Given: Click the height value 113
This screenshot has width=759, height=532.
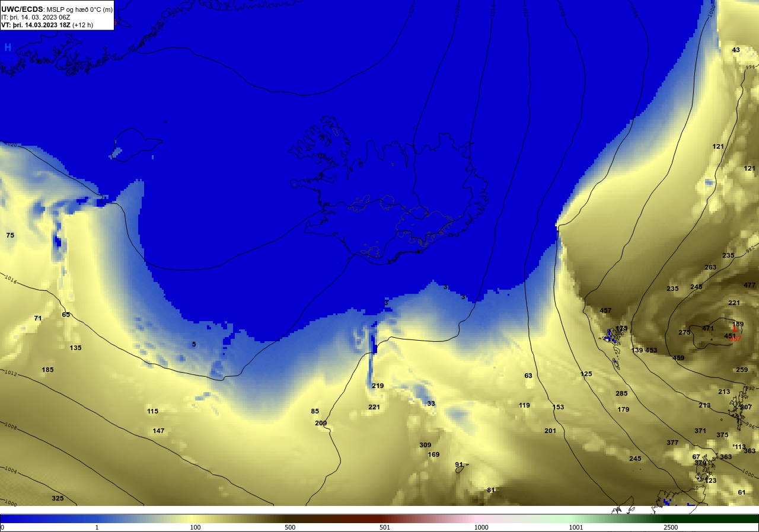Looking at the screenshot, I should pyautogui.click(x=740, y=447).
